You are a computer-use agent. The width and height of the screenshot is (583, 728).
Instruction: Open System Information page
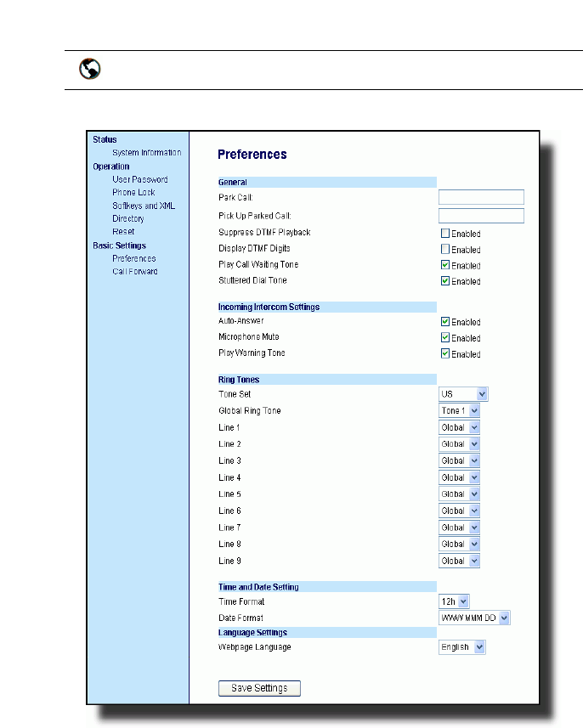click(x=147, y=153)
